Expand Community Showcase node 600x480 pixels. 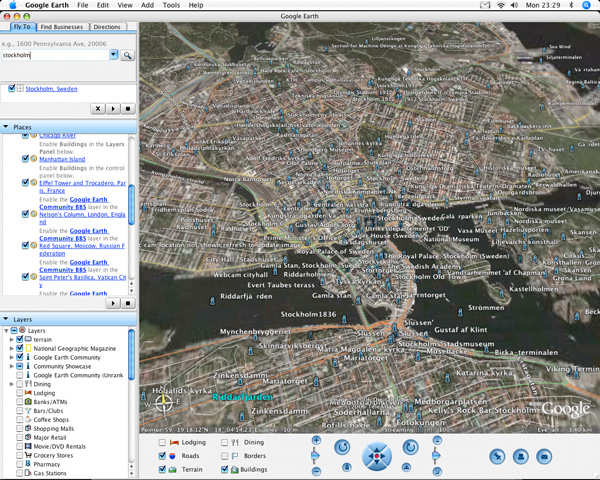pos(12,366)
